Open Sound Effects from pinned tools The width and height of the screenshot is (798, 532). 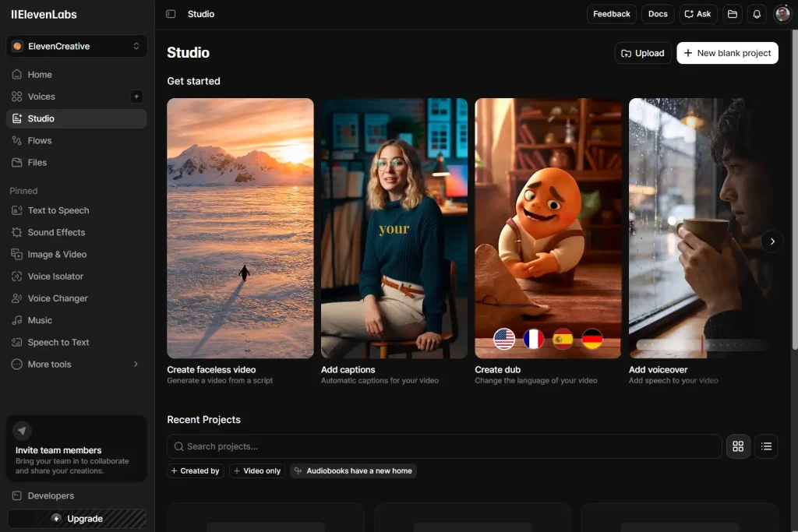click(x=56, y=232)
